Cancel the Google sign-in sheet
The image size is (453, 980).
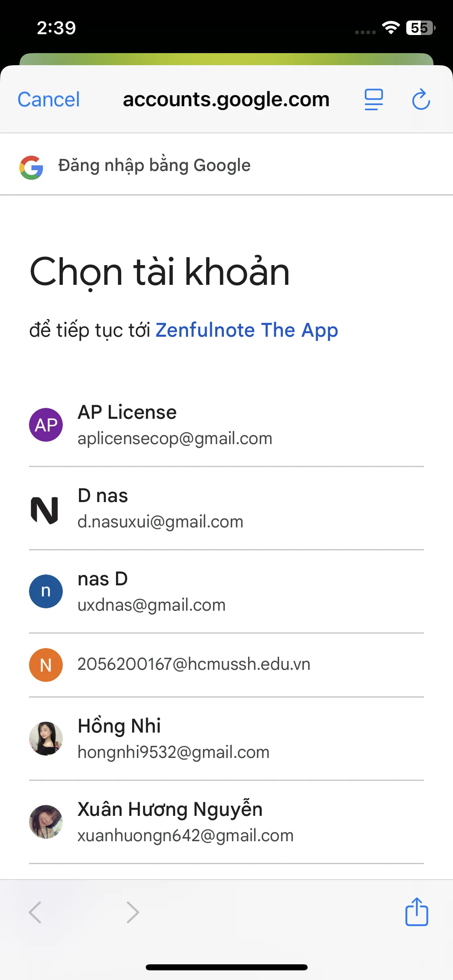49,99
